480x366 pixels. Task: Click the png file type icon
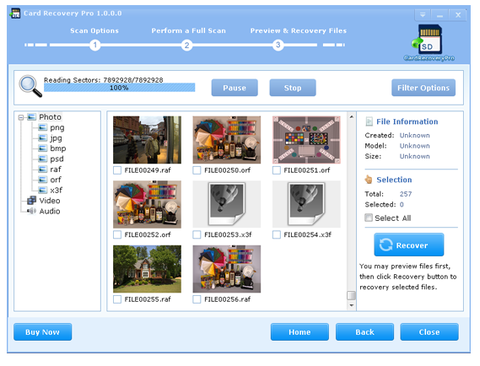(43, 127)
